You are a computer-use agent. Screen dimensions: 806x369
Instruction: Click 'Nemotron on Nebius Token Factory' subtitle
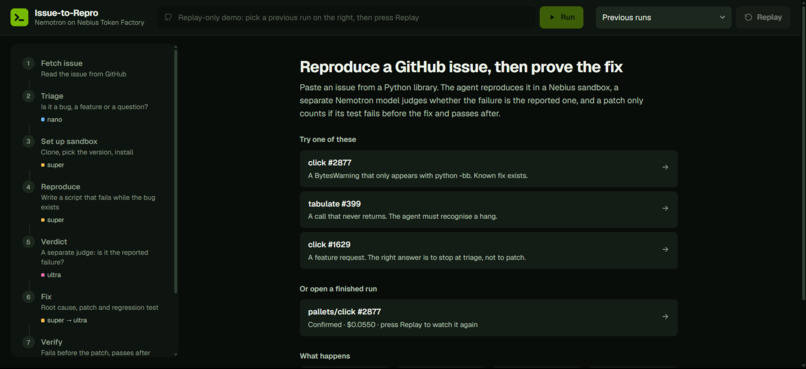pyautogui.click(x=89, y=23)
